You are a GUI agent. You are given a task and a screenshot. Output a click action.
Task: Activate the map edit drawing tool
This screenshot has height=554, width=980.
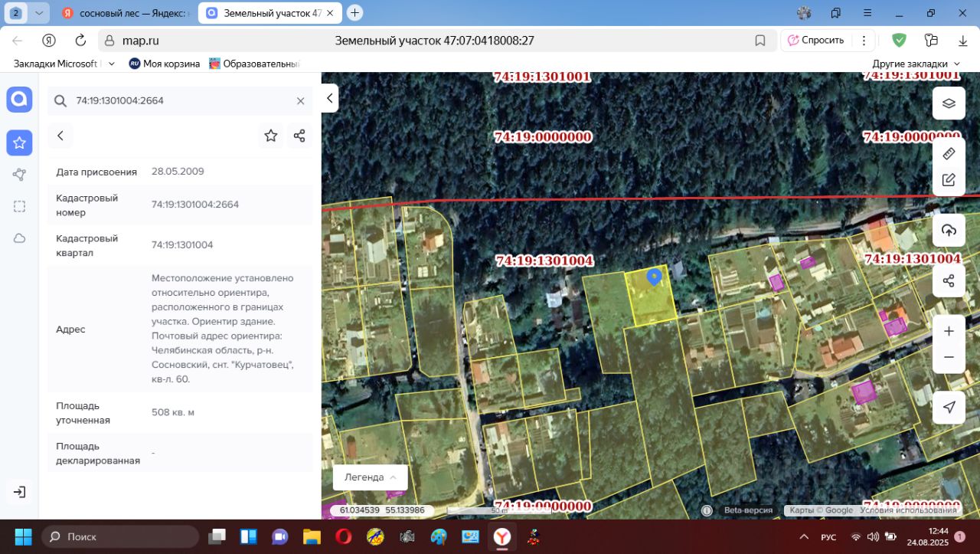[x=948, y=180]
